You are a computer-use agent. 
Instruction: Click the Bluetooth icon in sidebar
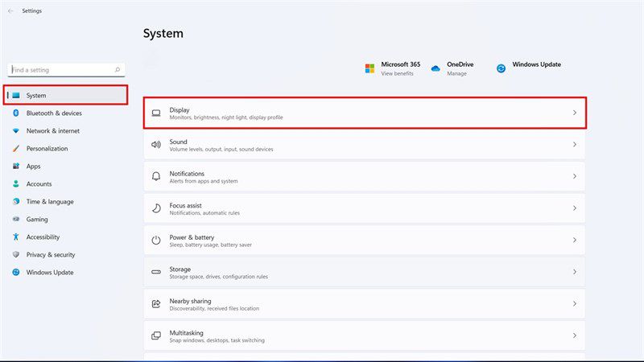(16, 113)
